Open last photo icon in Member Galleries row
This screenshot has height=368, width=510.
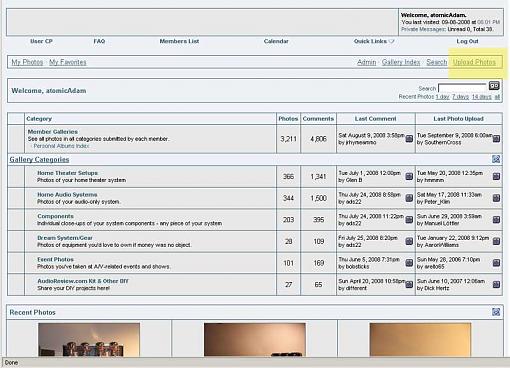[496, 138]
